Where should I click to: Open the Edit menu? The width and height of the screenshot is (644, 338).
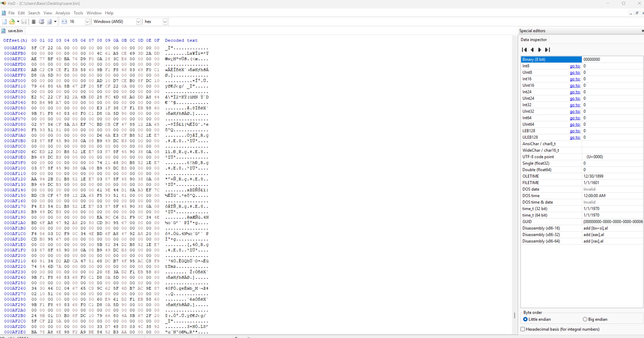21,13
